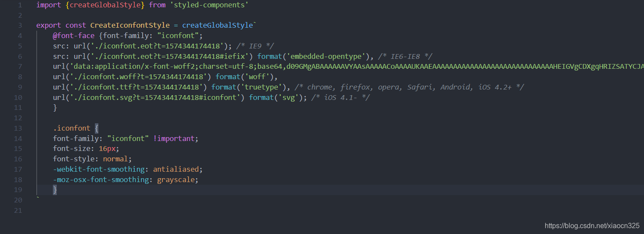Click the 'normal' font-style value
Screen dimensions: 644x234
coord(115,159)
